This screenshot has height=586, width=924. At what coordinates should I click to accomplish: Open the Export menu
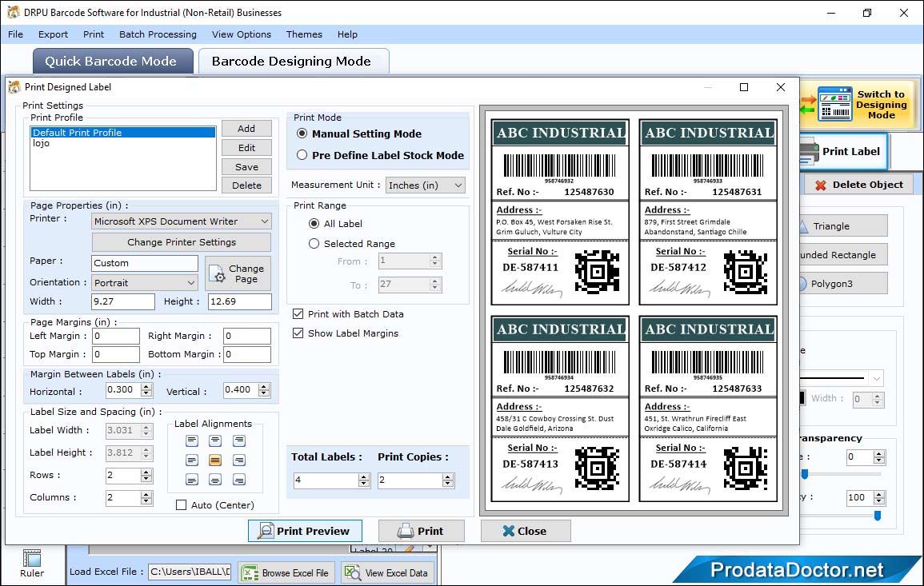point(53,34)
